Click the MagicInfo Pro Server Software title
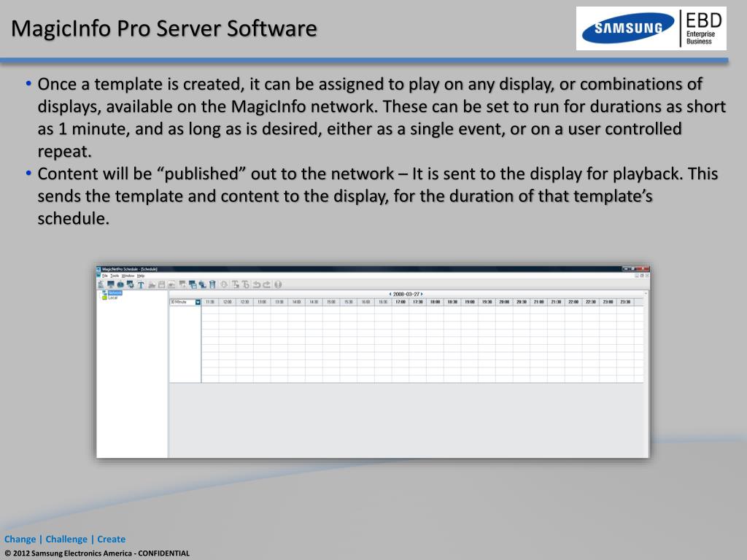Image resolution: width=747 pixels, height=560 pixels. tap(164, 28)
